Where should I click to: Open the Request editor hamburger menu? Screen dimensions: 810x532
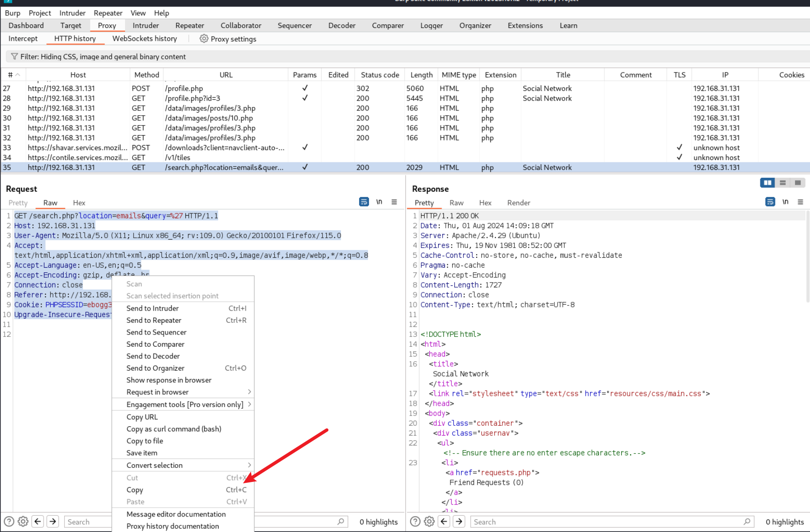click(x=394, y=202)
